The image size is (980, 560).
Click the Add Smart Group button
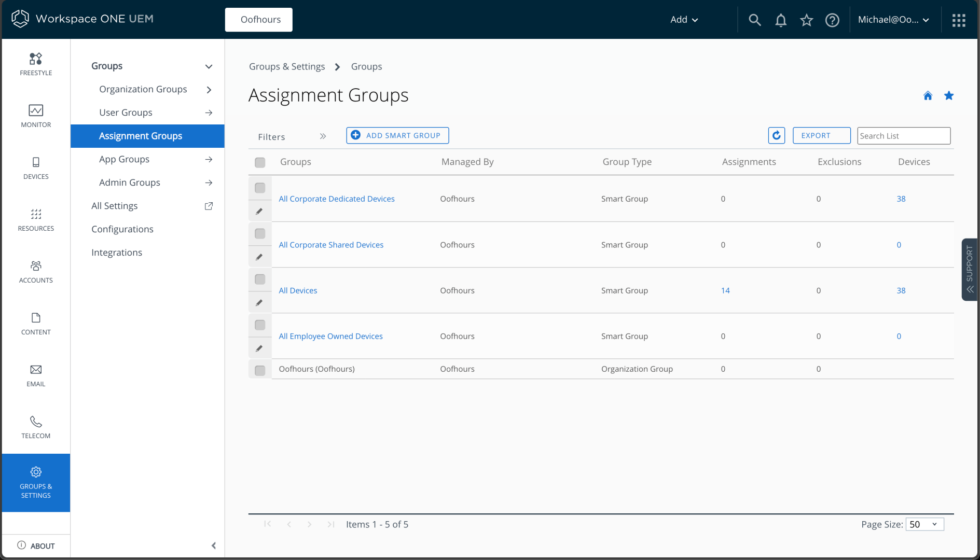click(397, 135)
